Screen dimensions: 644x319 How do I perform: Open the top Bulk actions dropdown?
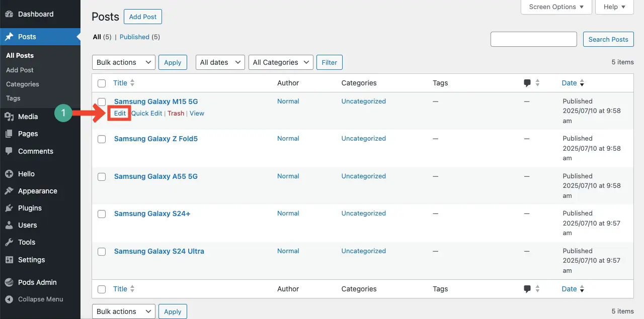click(124, 62)
